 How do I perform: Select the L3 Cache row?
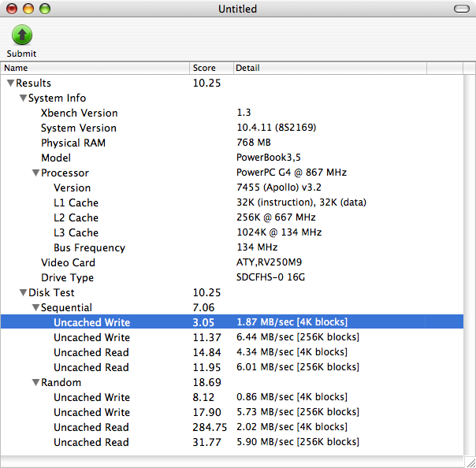[232, 232]
